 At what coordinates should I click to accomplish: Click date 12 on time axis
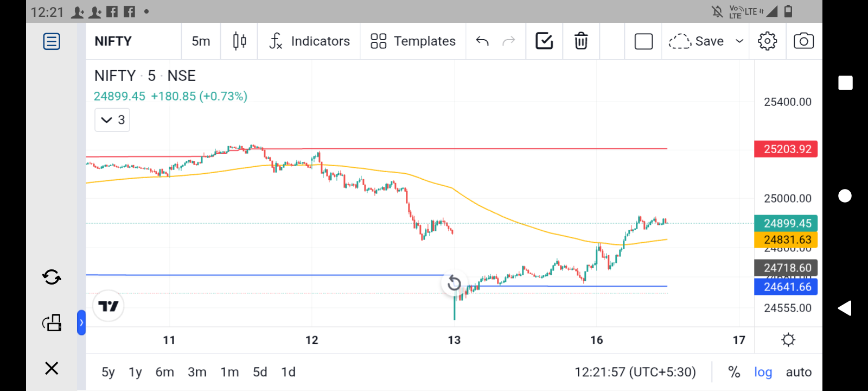(312, 340)
